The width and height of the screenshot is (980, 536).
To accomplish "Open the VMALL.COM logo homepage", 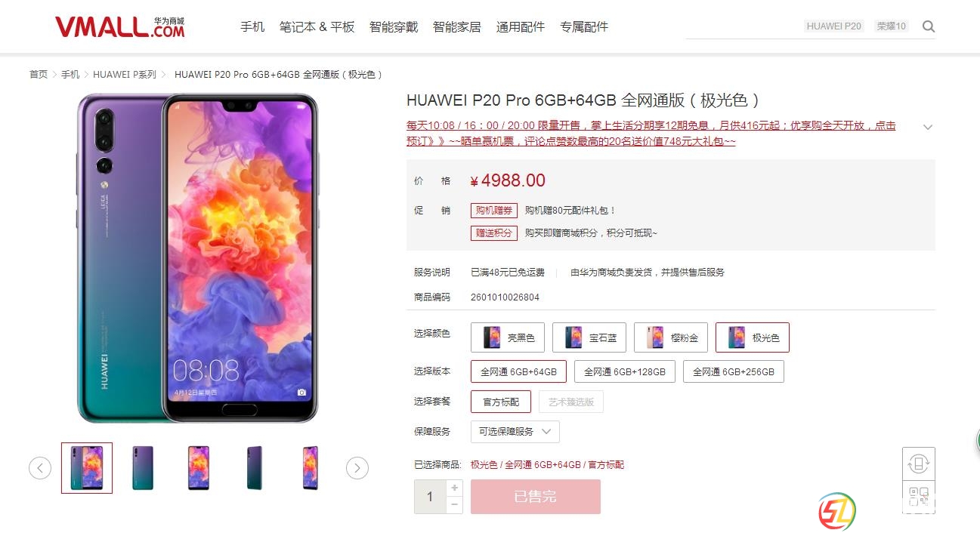I will click(x=119, y=27).
